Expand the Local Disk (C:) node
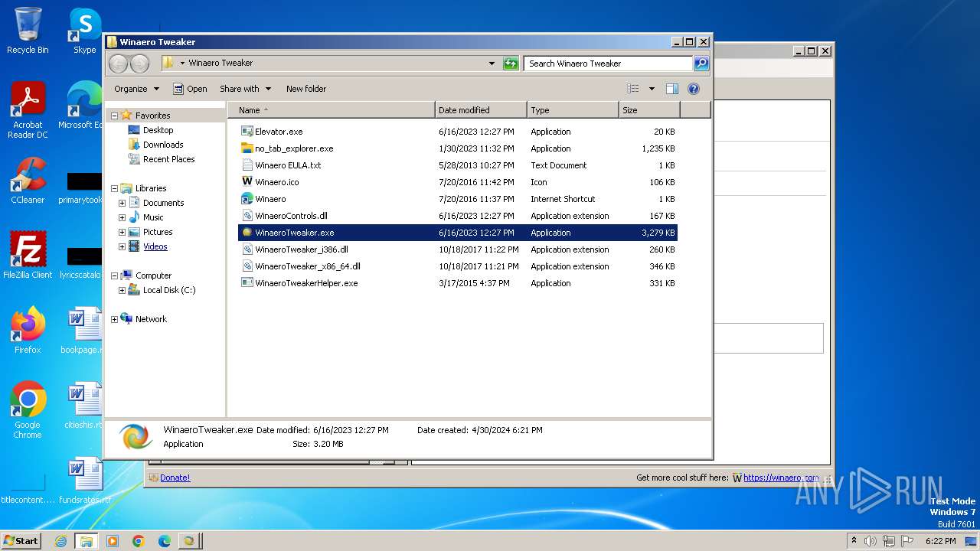Viewport: 980px width, 551px height. 122,290
